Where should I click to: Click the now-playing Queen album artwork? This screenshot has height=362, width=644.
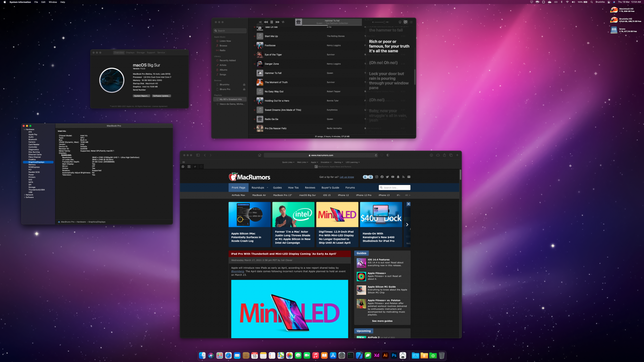tap(298, 22)
